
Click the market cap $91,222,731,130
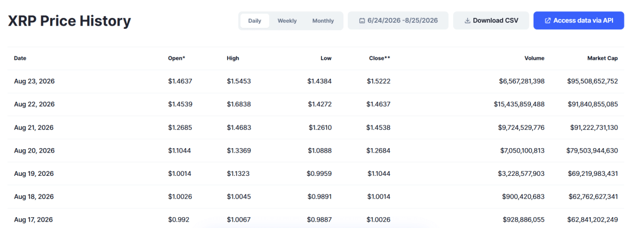594,128
